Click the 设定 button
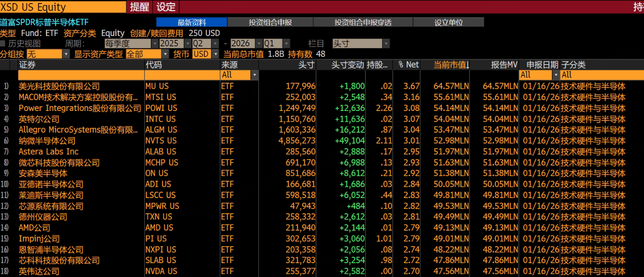 (166, 7)
